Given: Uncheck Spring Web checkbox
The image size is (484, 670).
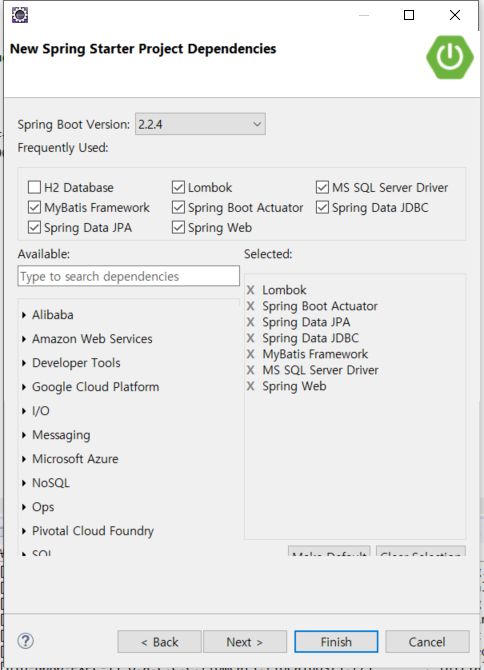Looking at the screenshot, I should click(178, 227).
